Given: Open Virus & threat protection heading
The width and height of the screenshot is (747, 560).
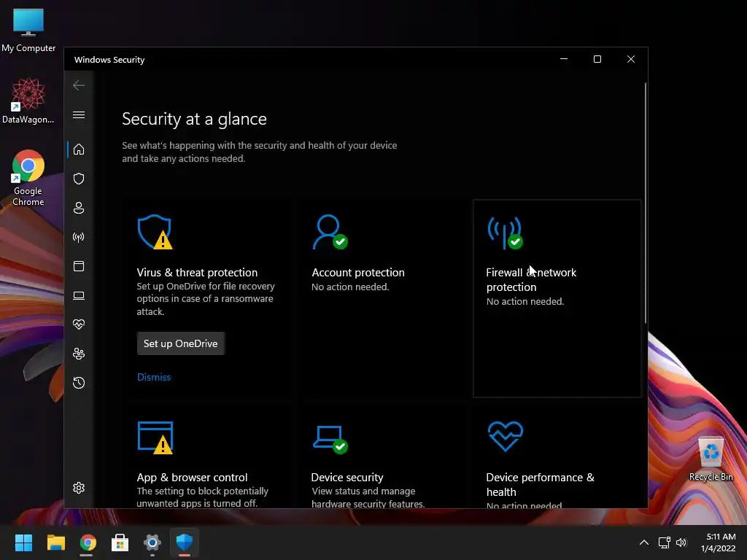Looking at the screenshot, I should point(197,273).
